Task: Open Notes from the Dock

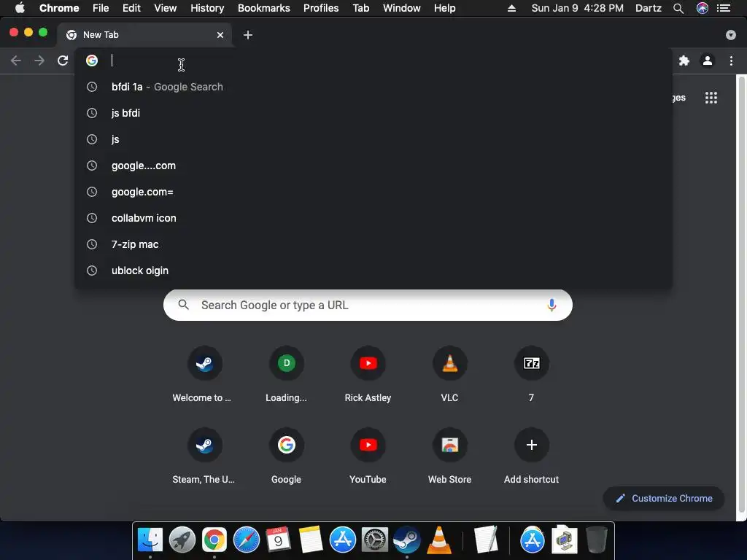Action: [311, 540]
